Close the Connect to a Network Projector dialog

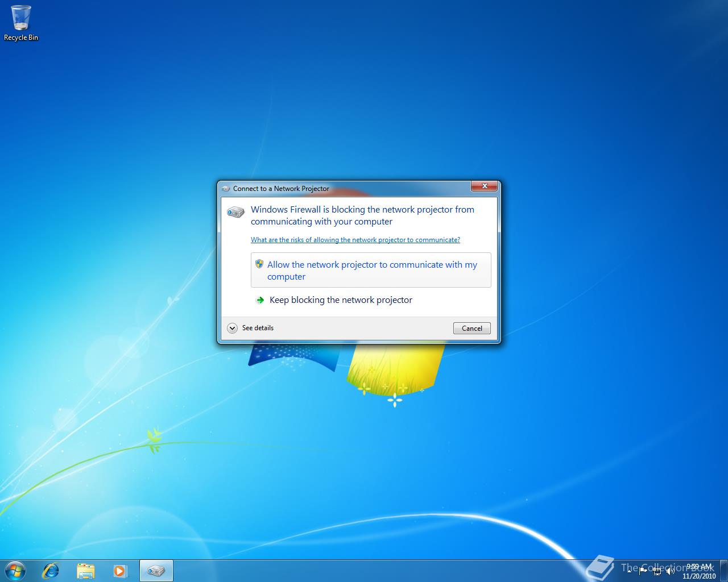pyautogui.click(x=485, y=186)
